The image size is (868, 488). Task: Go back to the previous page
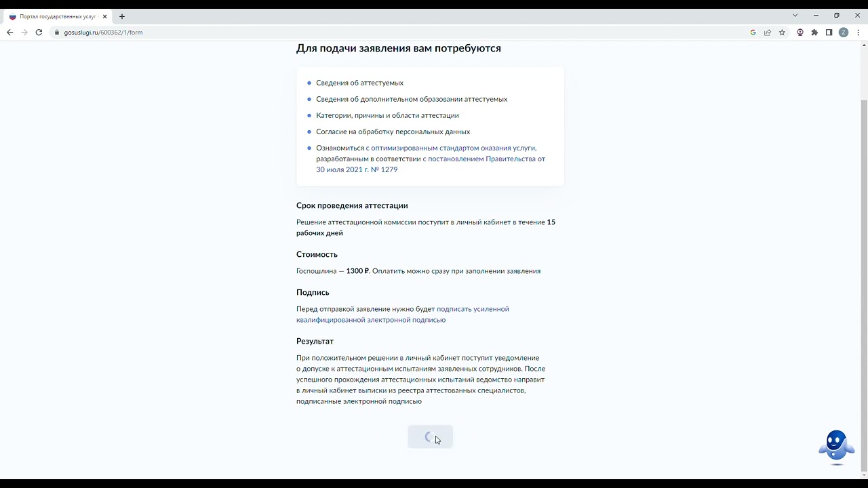9,33
